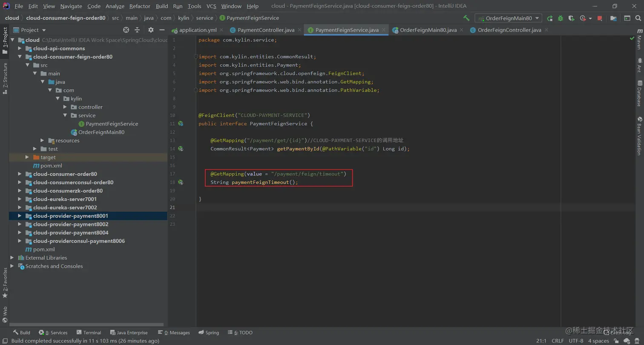The height and width of the screenshot is (345, 644).
Task: Toggle the Database tool window
Action: coord(639,93)
